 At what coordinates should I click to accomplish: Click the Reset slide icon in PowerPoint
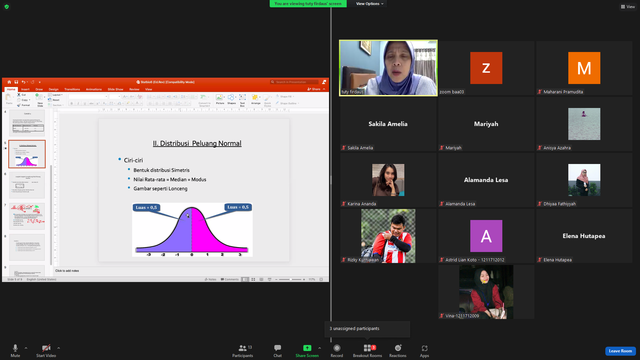(54, 100)
